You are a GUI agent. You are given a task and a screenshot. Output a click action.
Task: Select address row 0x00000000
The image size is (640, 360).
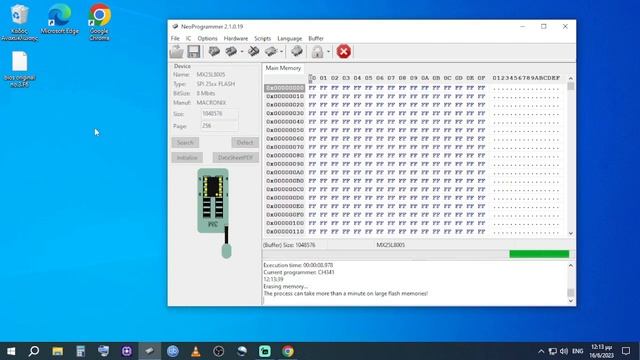pyautogui.click(x=284, y=88)
